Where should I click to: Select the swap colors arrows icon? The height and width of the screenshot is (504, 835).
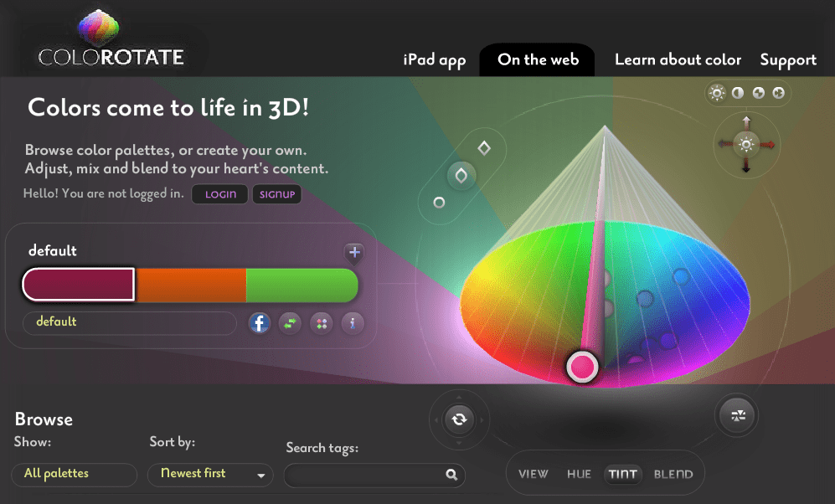[x=290, y=323]
